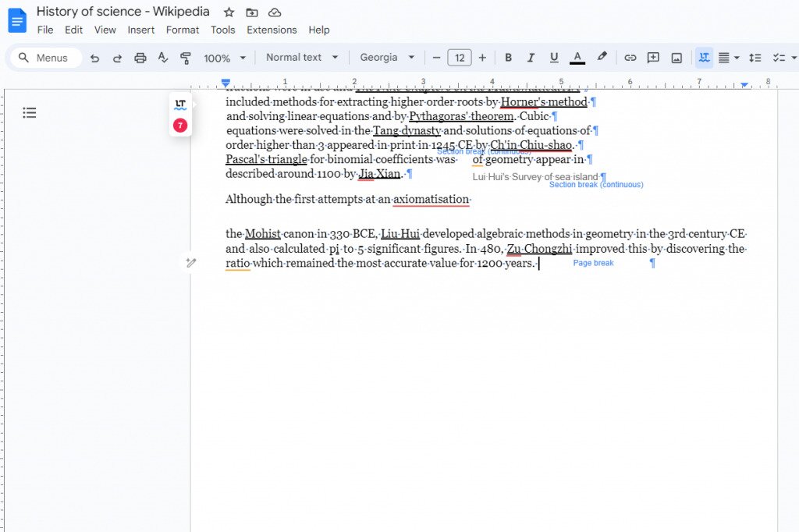799x532 pixels.
Task: Toggle bold formatting
Action: [x=508, y=57]
